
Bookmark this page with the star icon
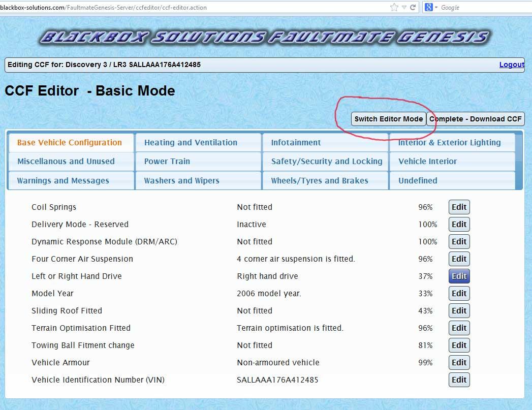394,7
